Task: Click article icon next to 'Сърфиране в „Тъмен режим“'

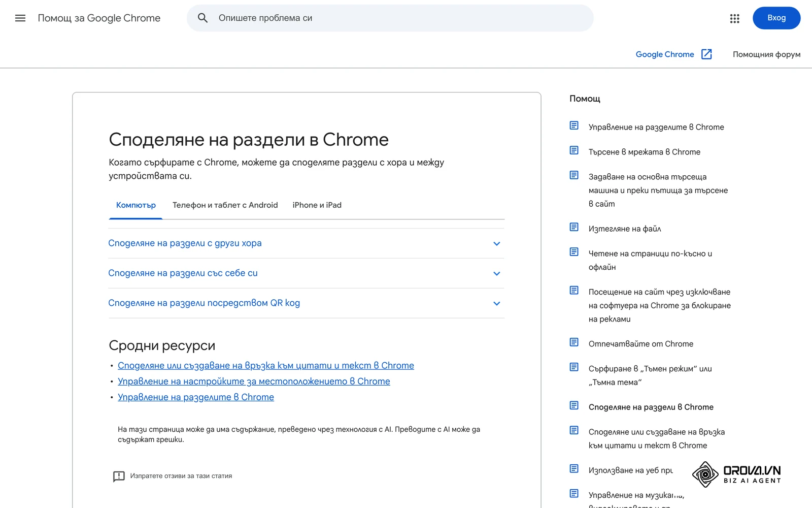Action: pos(574,367)
